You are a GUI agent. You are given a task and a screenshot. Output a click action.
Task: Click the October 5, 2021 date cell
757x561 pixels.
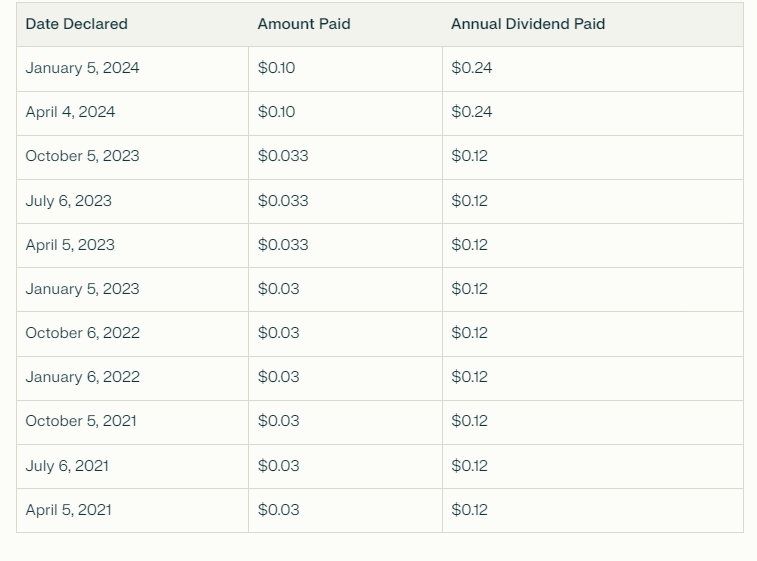pos(81,421)
